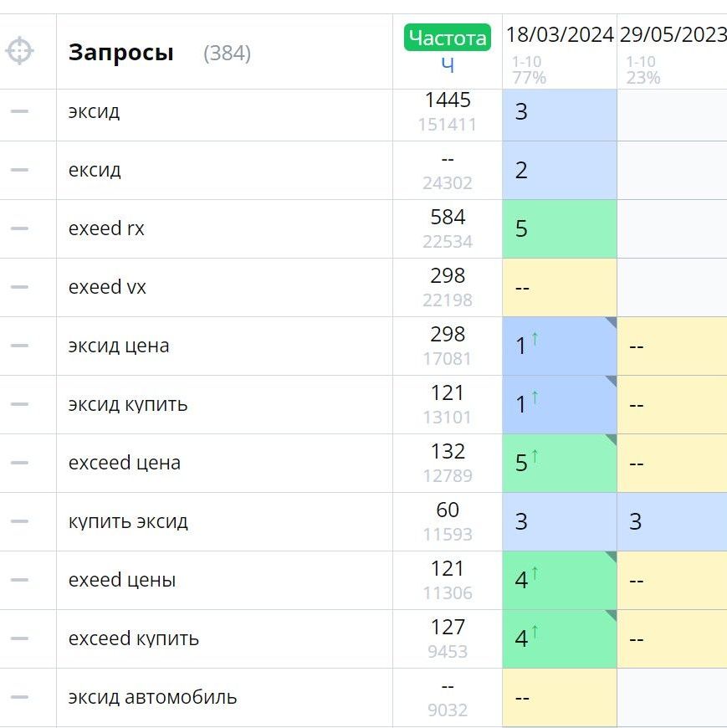Click frequency value 17081
The width and height of the screenshot is (727, 728).
coord(448,358)
